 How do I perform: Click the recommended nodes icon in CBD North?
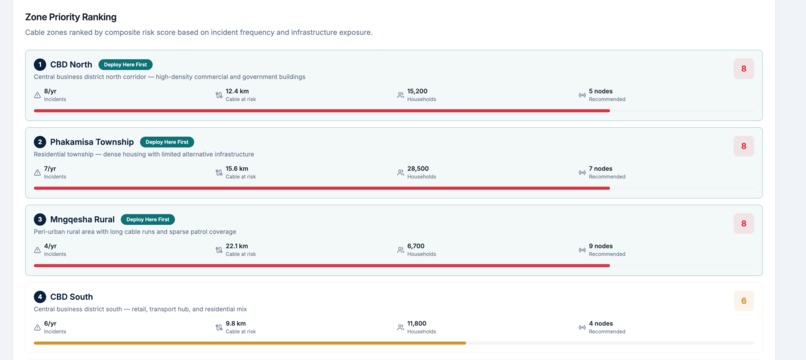click(582, 95)
